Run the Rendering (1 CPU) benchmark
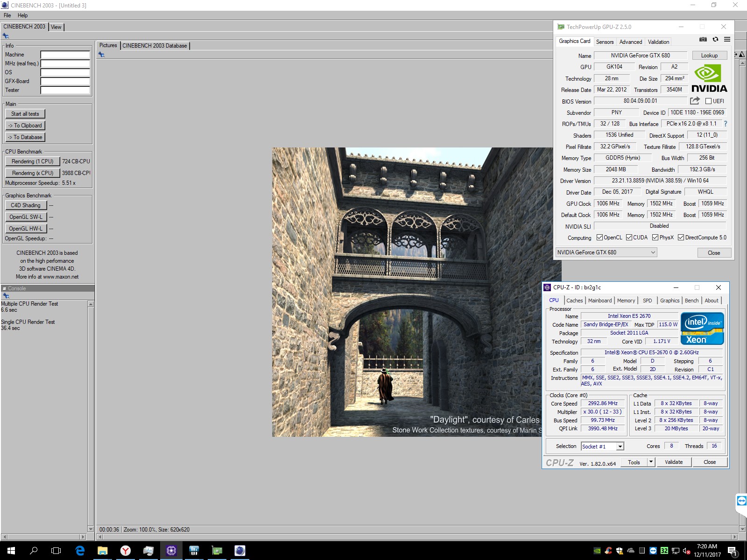The image size is (747, 560). pos(33,161)
